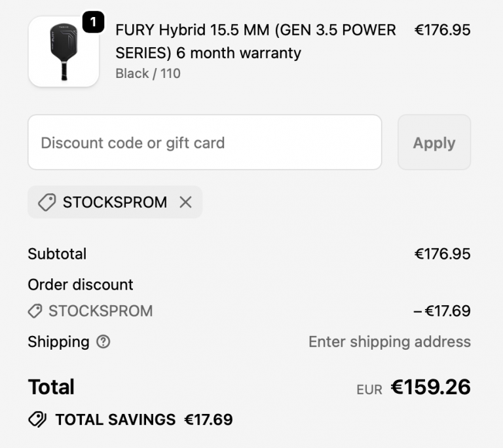Click the TOTAL SAVINGS label

(x=115, y=420)
